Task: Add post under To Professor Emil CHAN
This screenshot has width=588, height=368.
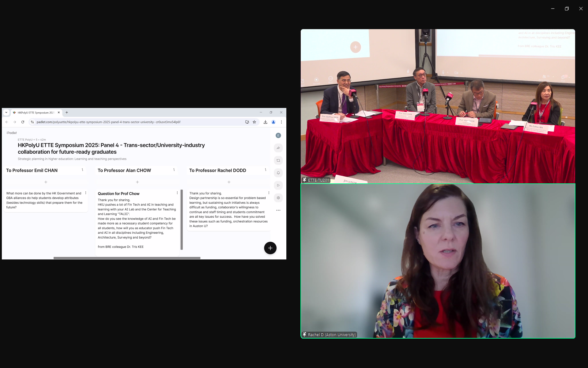Action: (x=46, y=182)
